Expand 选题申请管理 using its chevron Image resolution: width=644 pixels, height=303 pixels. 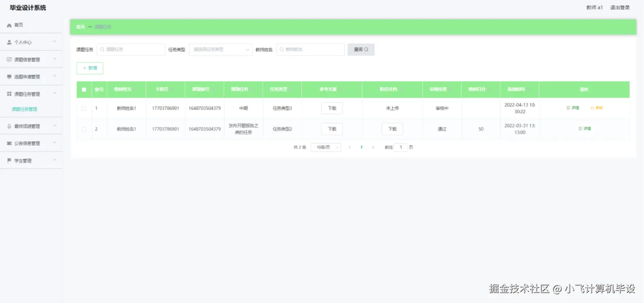[55, 76]
